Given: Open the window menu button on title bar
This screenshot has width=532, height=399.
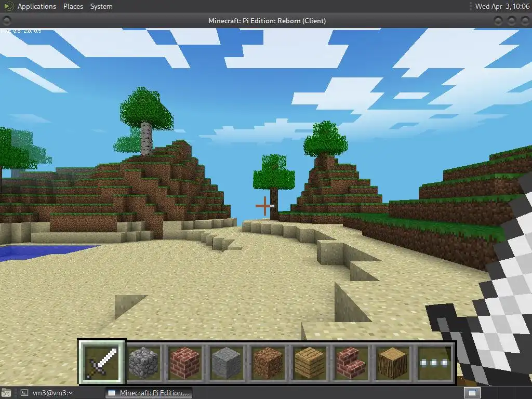Looking at the screenshot, I should point(6,21).
